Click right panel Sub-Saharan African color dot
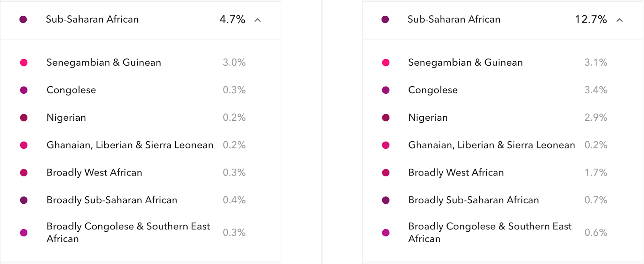The width and height of the screenshot is (644, 264). click(x=385, y=19)
